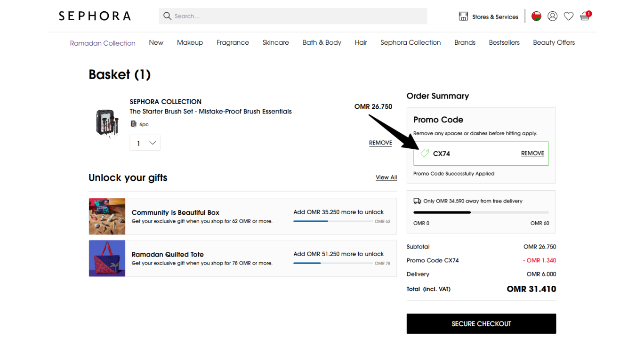Open the New menu item
The width and height of the screenshot is (644, 339).
[x=156, y=42]
